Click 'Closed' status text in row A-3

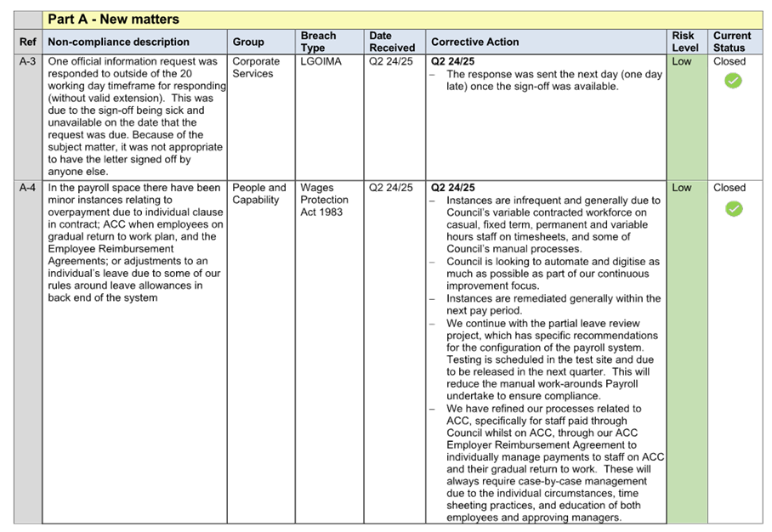[729, 61]
